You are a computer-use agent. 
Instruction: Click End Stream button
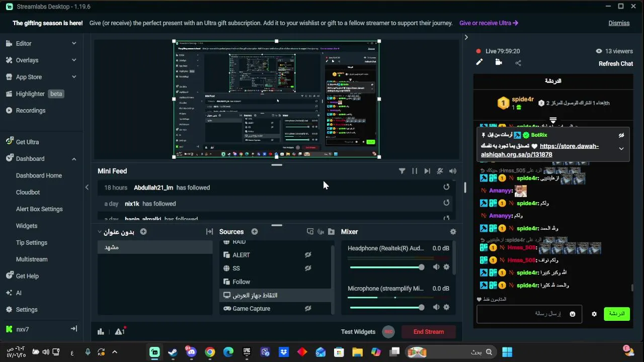(429, 331)
